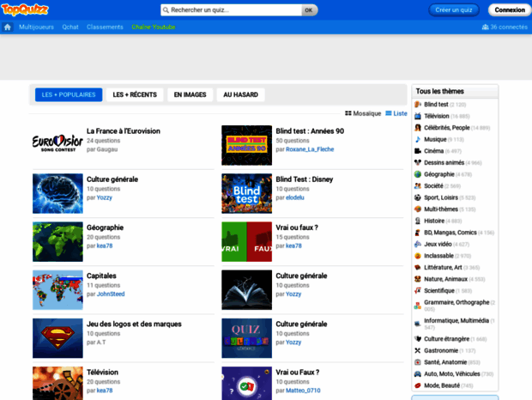Click the Gastronomie theme icon
The image size is (532, 400).
pyautogui.click(x=418, y=350)
